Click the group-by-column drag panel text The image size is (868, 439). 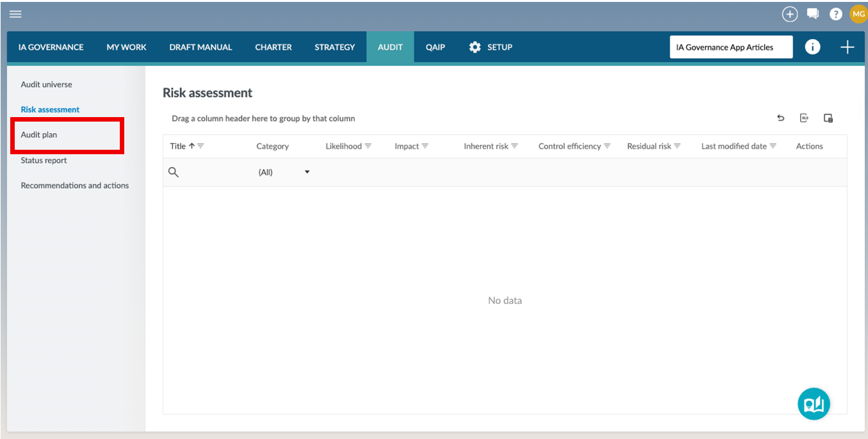click(x=263, y=118)
